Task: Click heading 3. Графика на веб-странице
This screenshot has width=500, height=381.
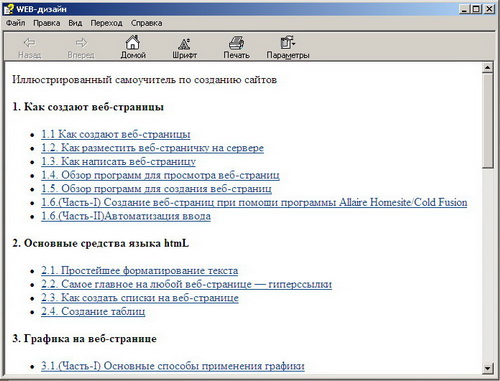Action: (84, 339)
